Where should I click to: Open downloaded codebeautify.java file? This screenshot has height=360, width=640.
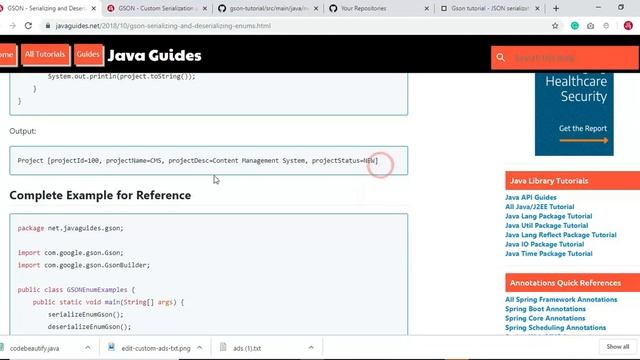(x=34, y=348)
